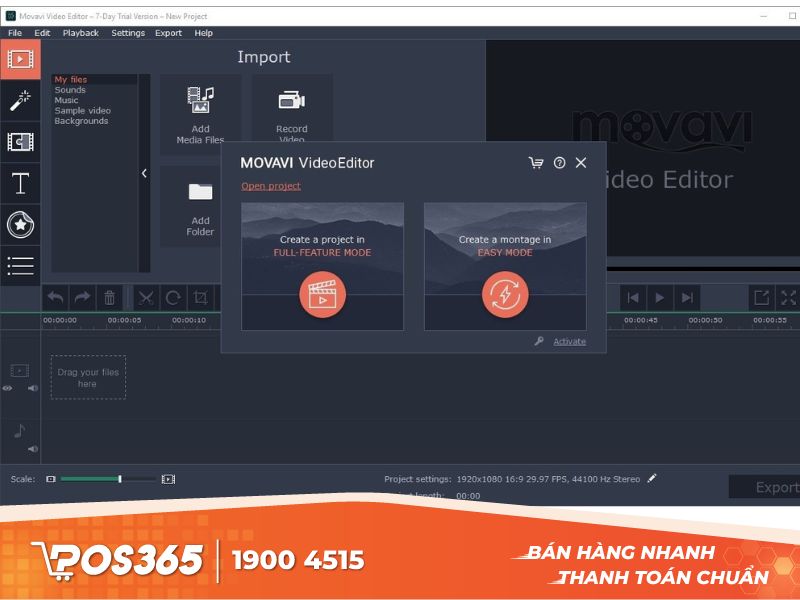Viewport: 800px width, 600px height.
Task: Select Sounds category
Action: point(70,90)
